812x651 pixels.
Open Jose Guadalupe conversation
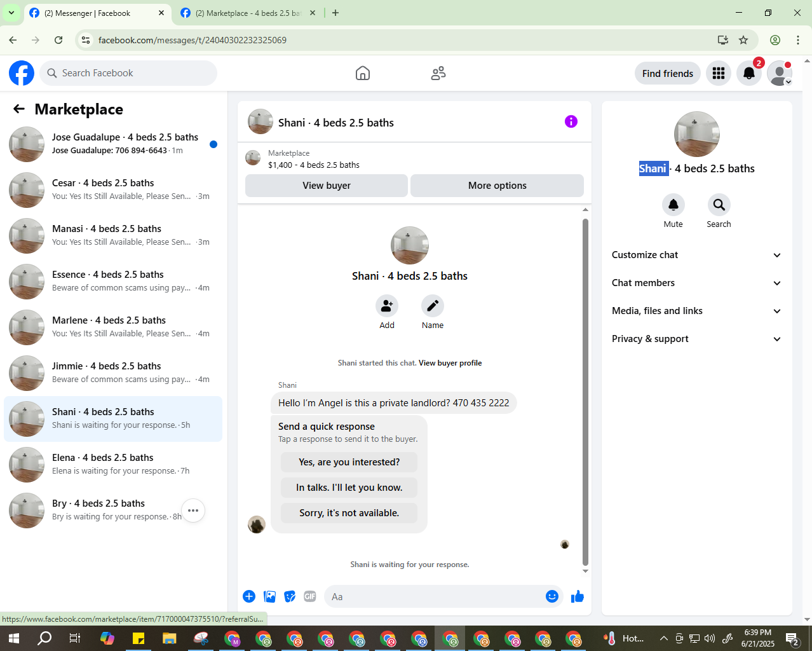pos(113,144)
